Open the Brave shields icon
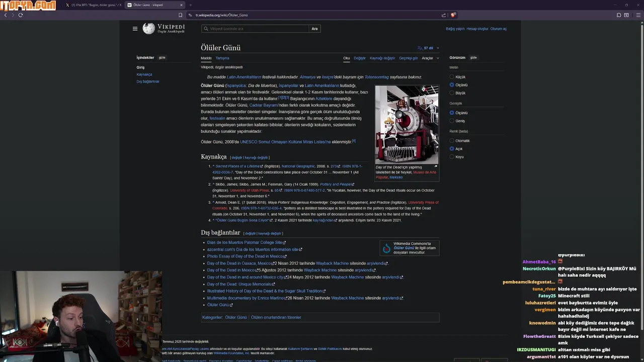Screen dimensions: 644x362 [453, 15]
